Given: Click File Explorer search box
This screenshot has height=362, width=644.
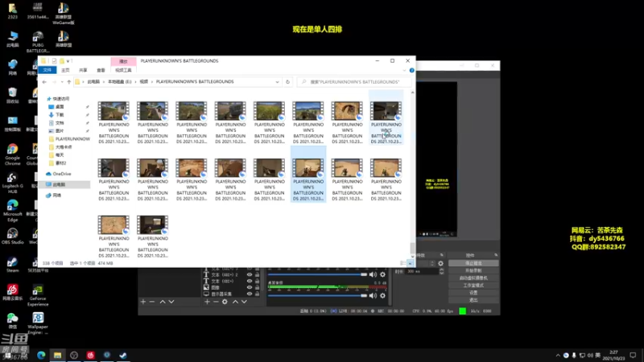Looking at the screenshot, I should point(354,82).
